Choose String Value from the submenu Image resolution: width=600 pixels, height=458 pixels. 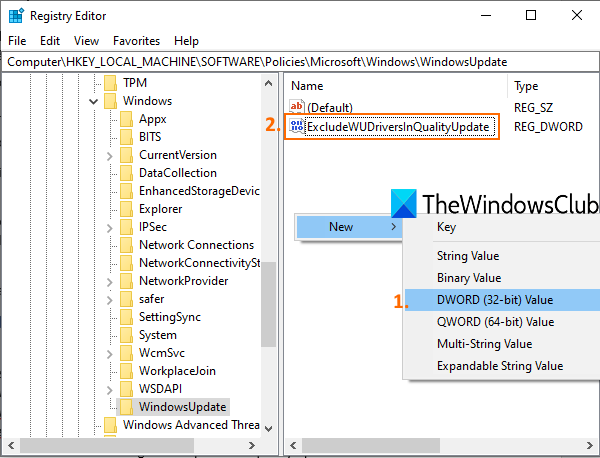tap(502, 256)
